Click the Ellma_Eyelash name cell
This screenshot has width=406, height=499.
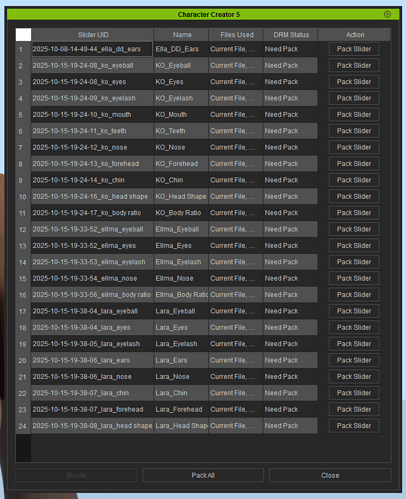181,262
